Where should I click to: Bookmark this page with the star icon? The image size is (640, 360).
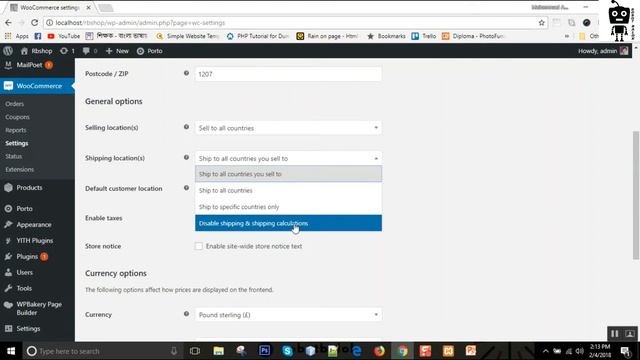[x=542, y=23]
